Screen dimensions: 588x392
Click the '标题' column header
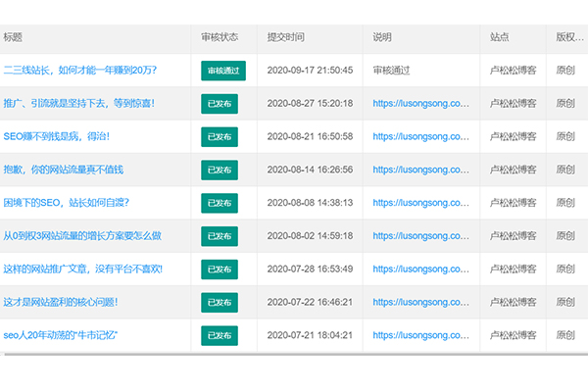coord(13,37)
